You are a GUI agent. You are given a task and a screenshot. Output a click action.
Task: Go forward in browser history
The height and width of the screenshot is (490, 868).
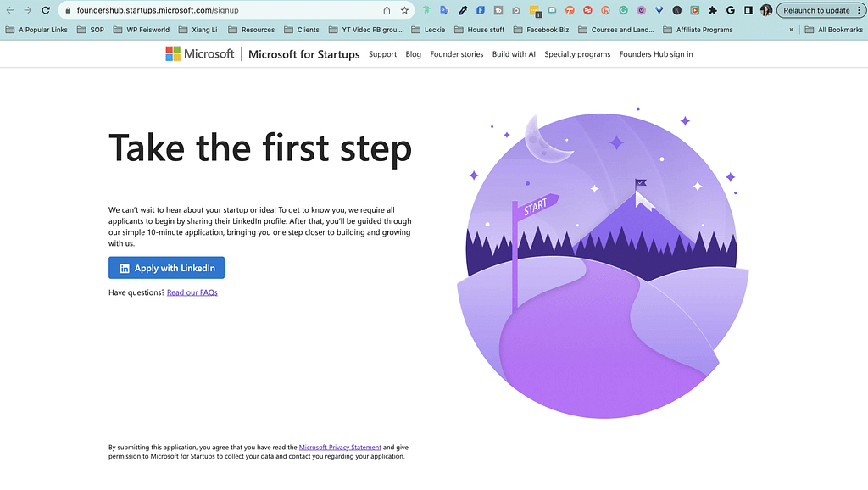click(x=28, y=10)
